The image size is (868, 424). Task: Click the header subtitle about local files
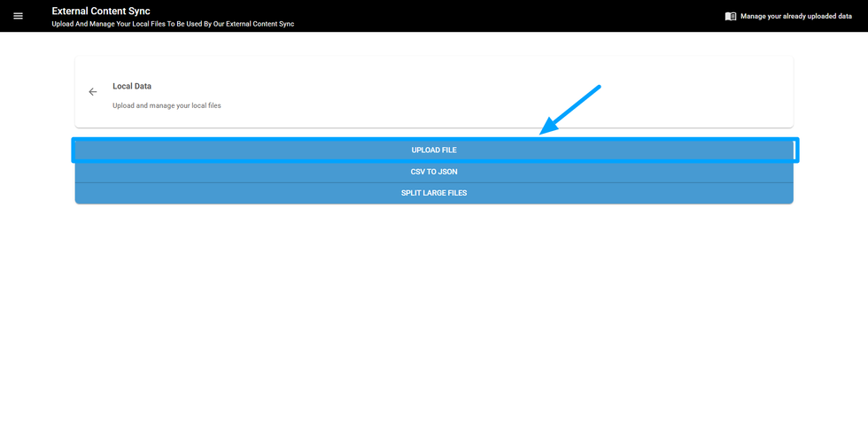click(173, 25)
